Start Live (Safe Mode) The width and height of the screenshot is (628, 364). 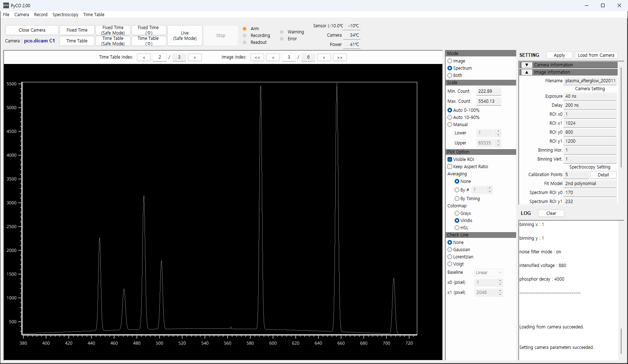pos(185,36)
